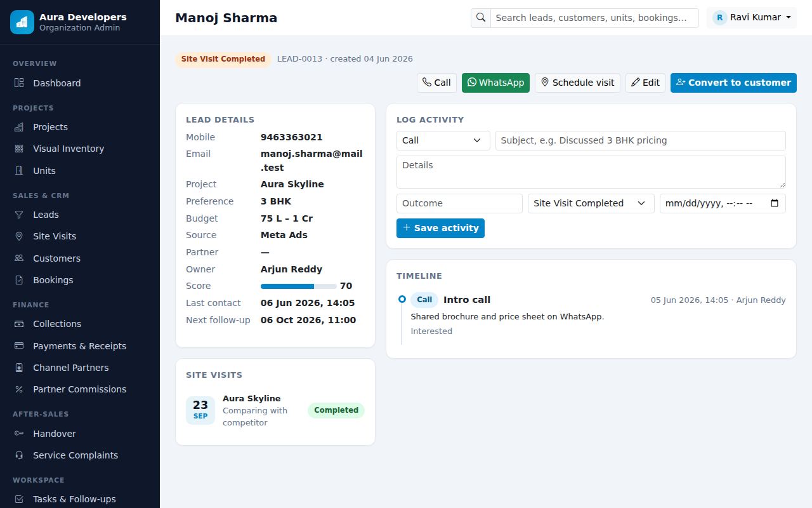Click Partner Commissions percent icon

point(19,389)
